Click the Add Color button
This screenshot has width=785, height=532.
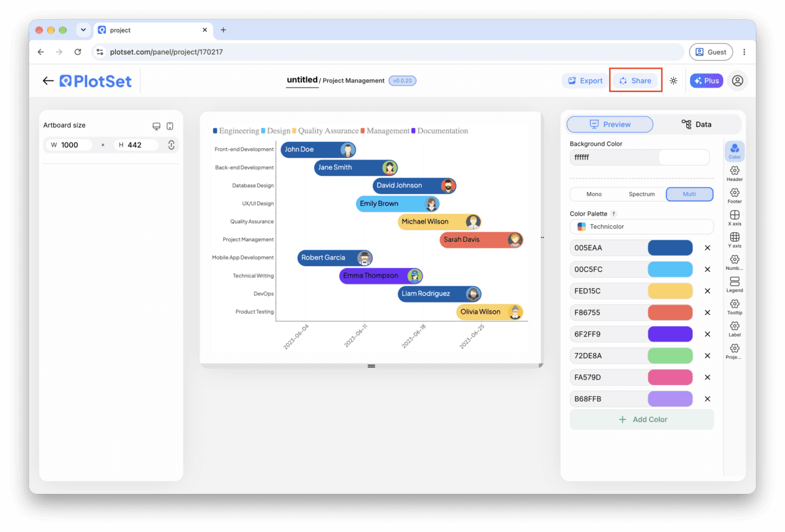pyautogui.click(x=642, y=420)
